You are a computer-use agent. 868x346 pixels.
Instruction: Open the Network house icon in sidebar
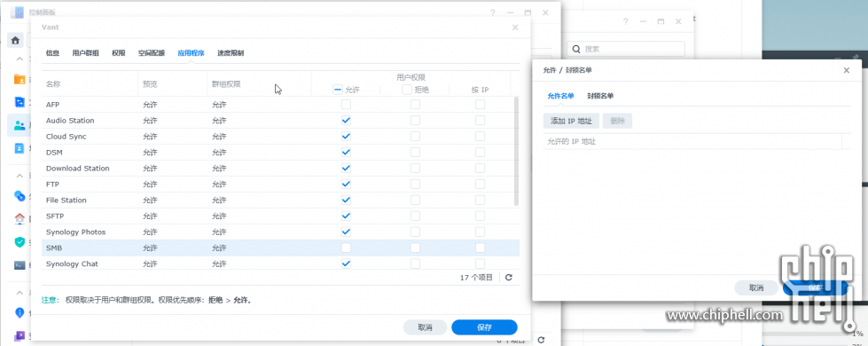point(20,218)
